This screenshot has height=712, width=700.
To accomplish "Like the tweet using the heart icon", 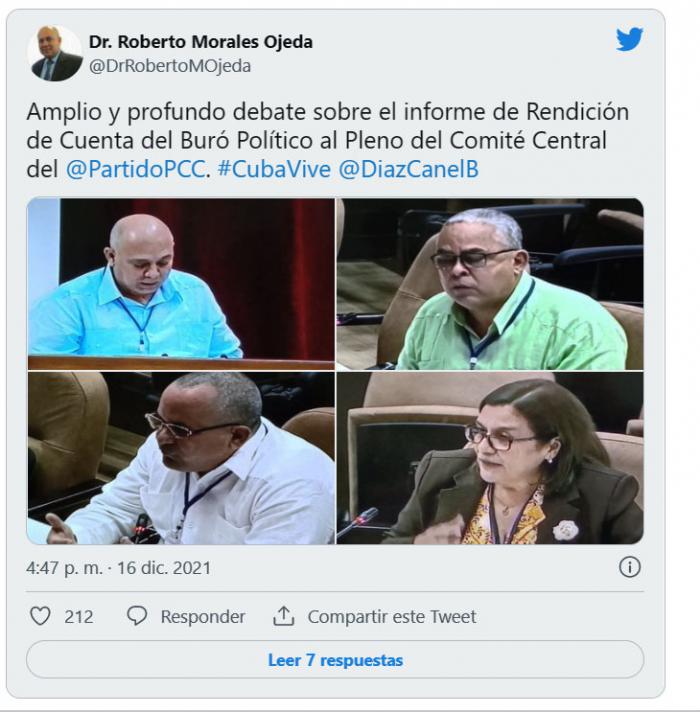I will pyautogui.click(x=40, y=616).
